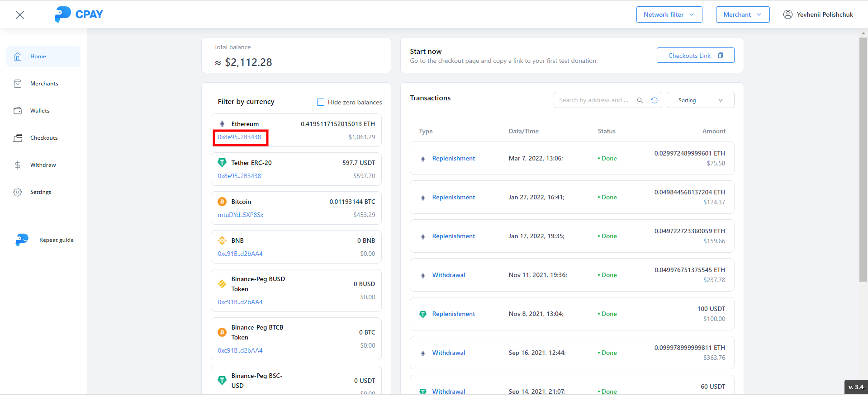
Task: Click the BNB currency icon
Action: coord(222,240)
